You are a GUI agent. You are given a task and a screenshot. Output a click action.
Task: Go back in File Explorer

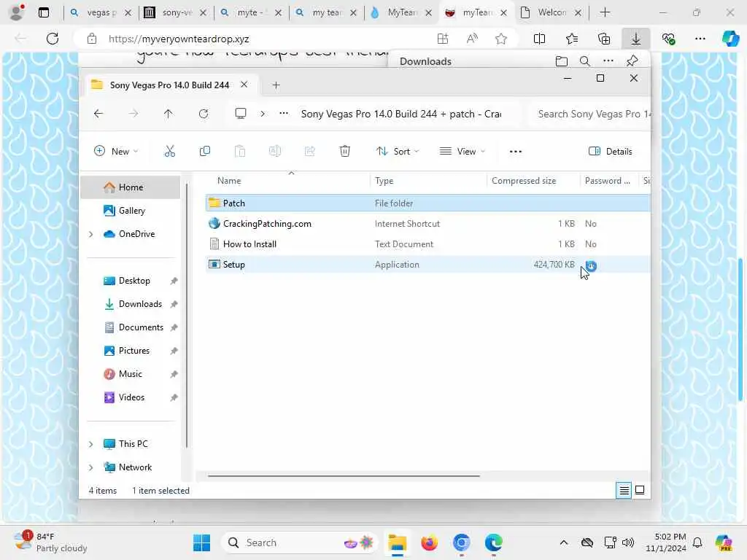point(98,114)
